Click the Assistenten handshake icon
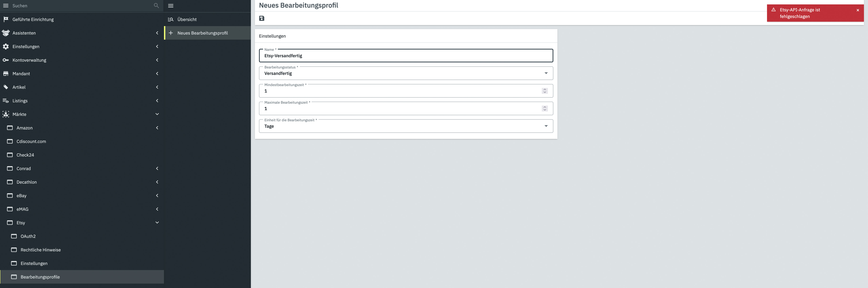Screen dimensions: 868x288 (x=6, y=33)
